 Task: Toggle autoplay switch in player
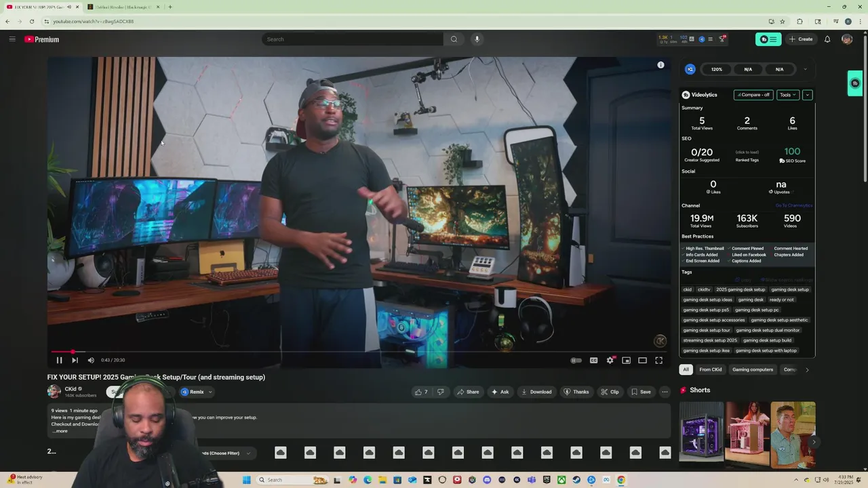coord(576,361)
